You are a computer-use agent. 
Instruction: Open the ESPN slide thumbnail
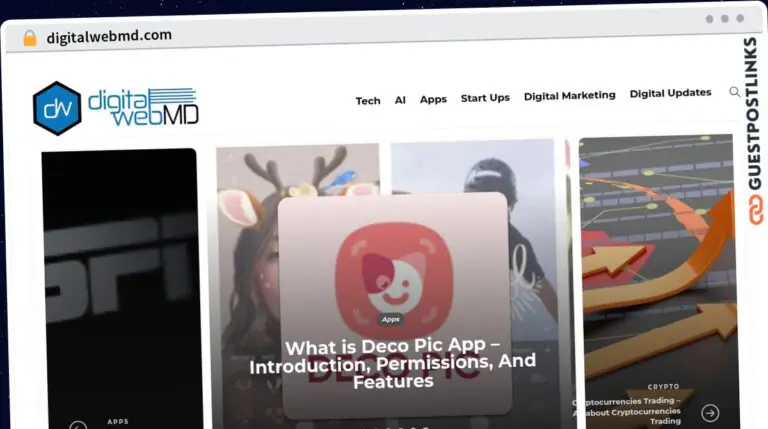tap(122, 289)
